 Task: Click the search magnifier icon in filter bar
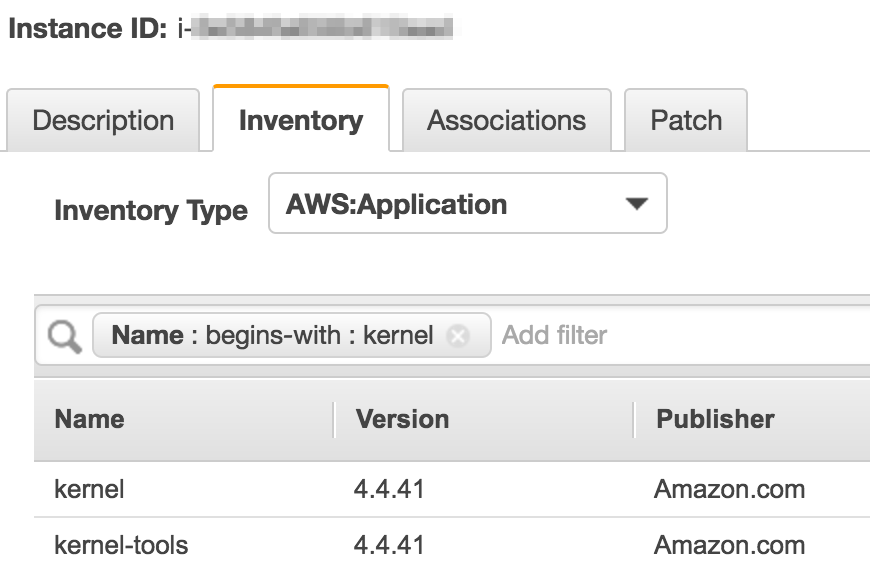(x=65, y=336)
